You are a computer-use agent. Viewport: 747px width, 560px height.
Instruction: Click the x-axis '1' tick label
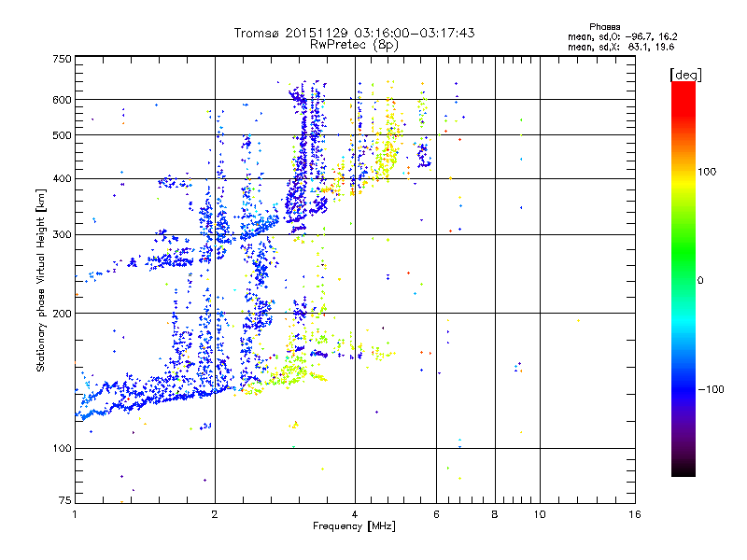pos(75,514)
